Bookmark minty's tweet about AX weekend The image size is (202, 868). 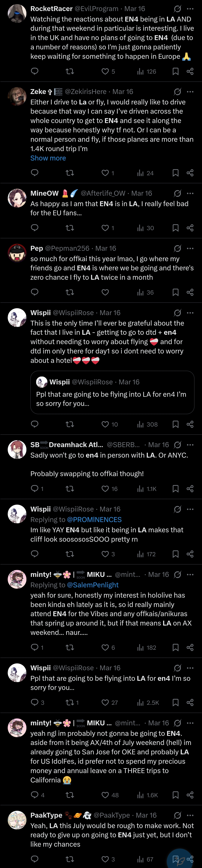coord(175,647)
